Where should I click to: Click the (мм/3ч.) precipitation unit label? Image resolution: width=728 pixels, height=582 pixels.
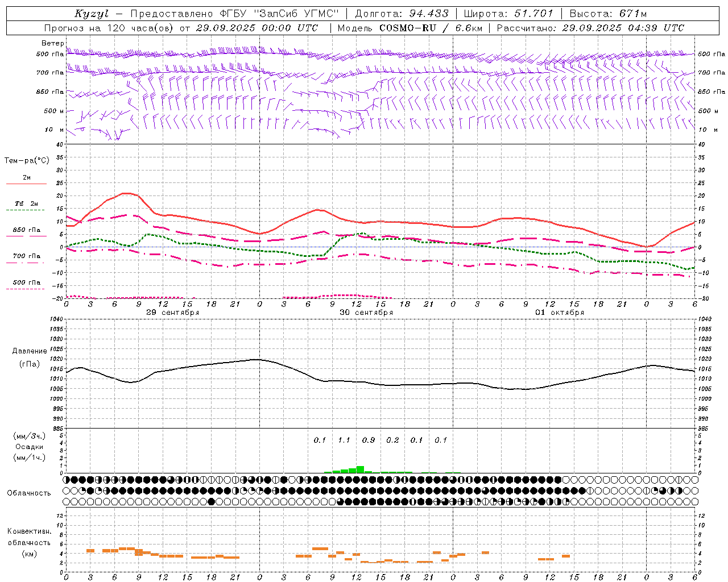[x=30, y=436]
